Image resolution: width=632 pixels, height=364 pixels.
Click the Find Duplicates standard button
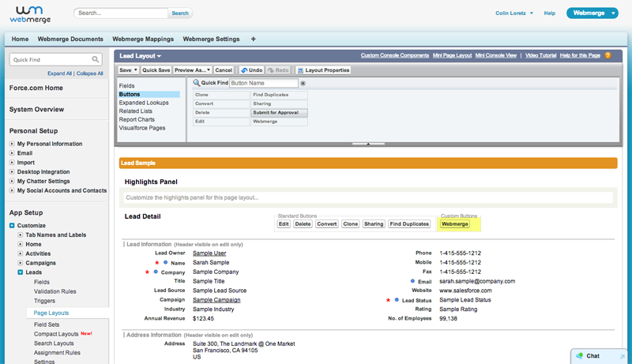click(409, 224)
